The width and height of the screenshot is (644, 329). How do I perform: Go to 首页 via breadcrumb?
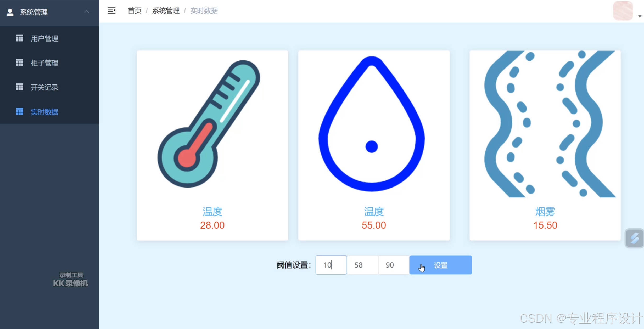135,10
